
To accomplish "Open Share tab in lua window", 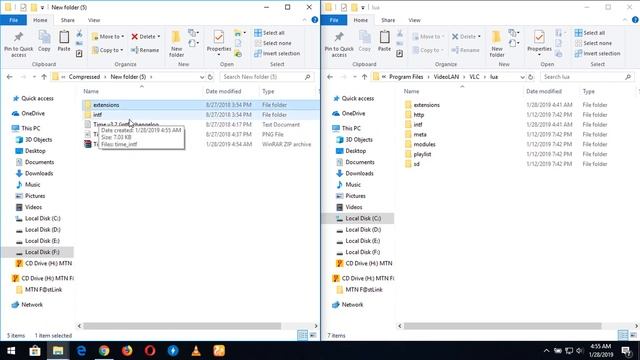I will [x=388, y=20].
